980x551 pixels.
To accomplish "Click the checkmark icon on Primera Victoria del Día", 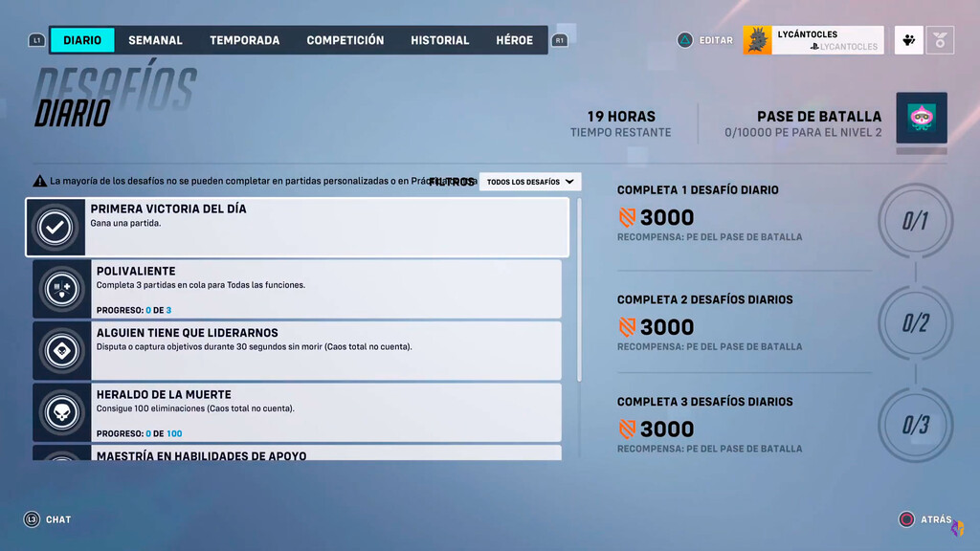I will pos(57,228).
